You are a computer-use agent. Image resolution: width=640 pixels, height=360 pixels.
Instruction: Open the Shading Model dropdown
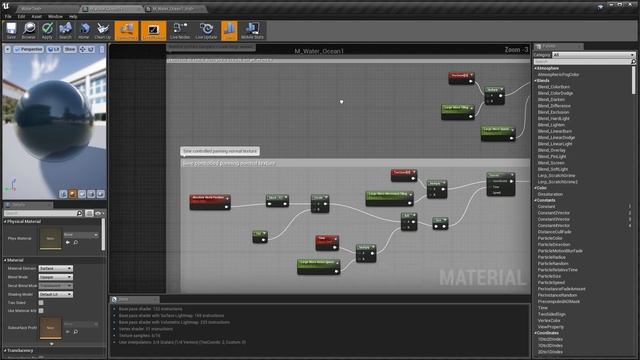point(56,294)
